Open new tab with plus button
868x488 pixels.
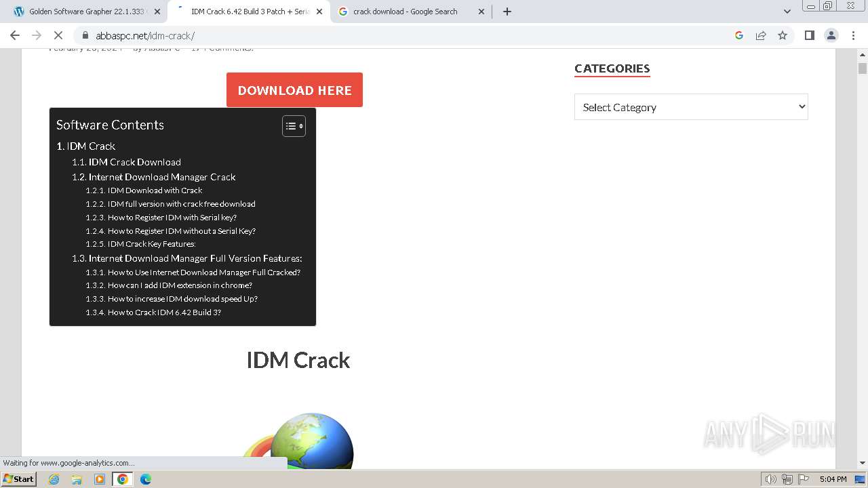(x=507, y=12)
